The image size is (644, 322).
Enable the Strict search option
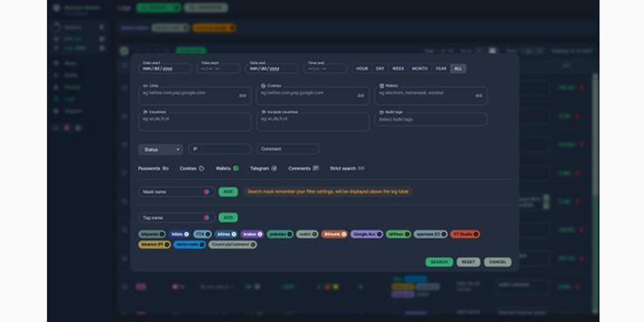tap(347, 168)
